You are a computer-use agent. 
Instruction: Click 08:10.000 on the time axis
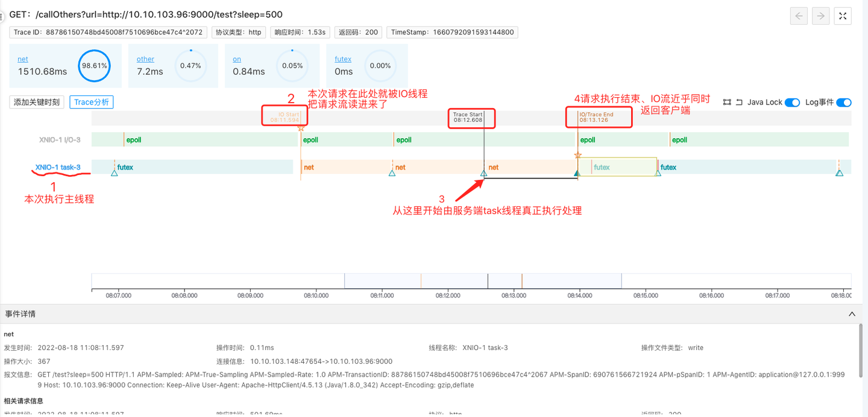tap(316, 296)
